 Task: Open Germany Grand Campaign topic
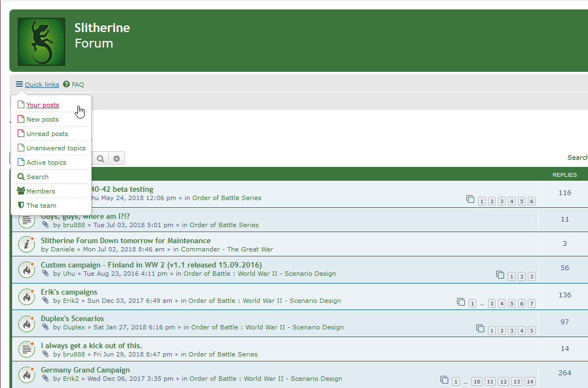(85, 370)
